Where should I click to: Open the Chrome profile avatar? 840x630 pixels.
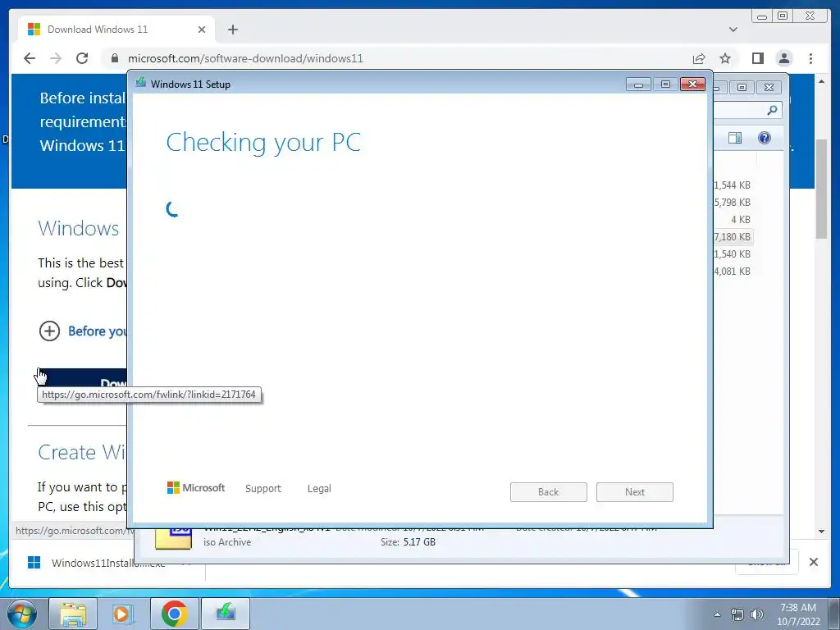tap(783, 58)
